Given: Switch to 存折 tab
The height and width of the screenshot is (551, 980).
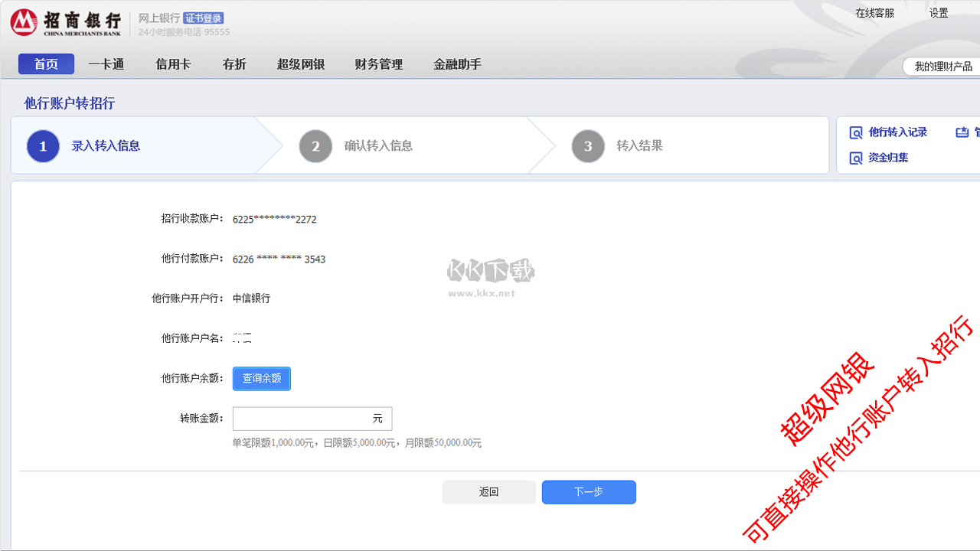Looking at the screenshot, I should point(234,64).
